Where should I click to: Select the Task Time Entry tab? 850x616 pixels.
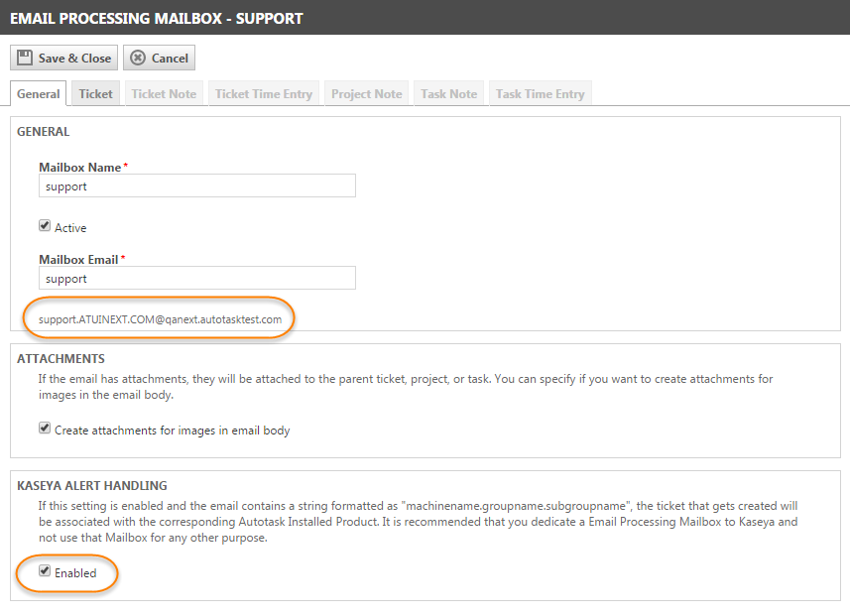(540, 94)
